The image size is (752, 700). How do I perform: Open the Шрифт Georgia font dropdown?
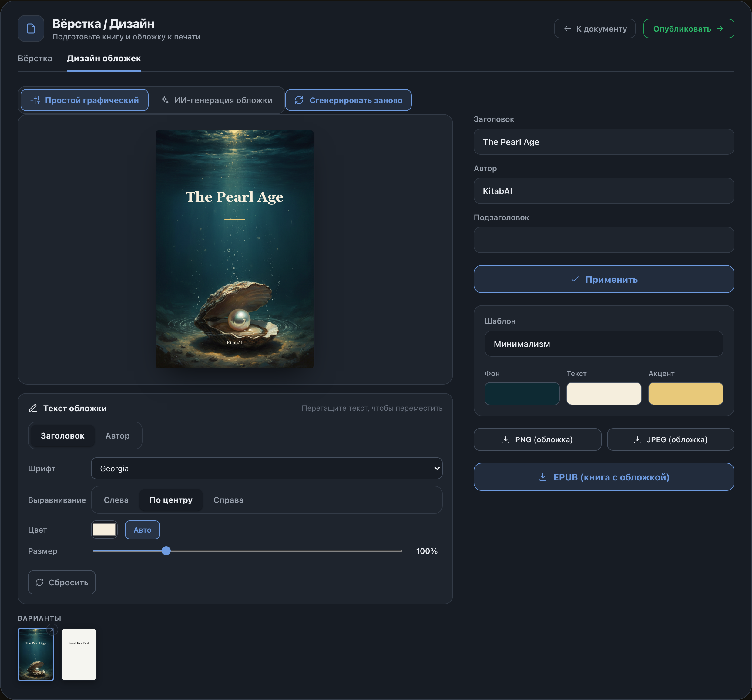(x=267, y=468)
